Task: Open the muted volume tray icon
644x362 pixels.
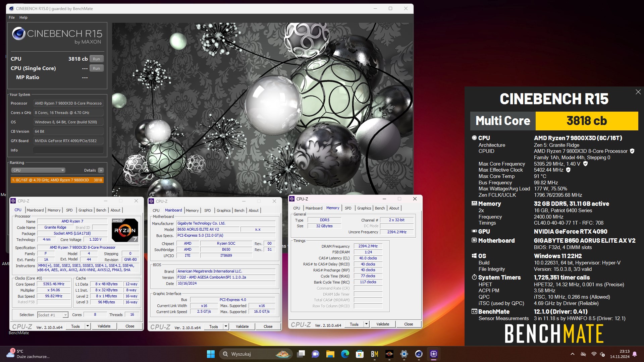Action: click(602, 354)
